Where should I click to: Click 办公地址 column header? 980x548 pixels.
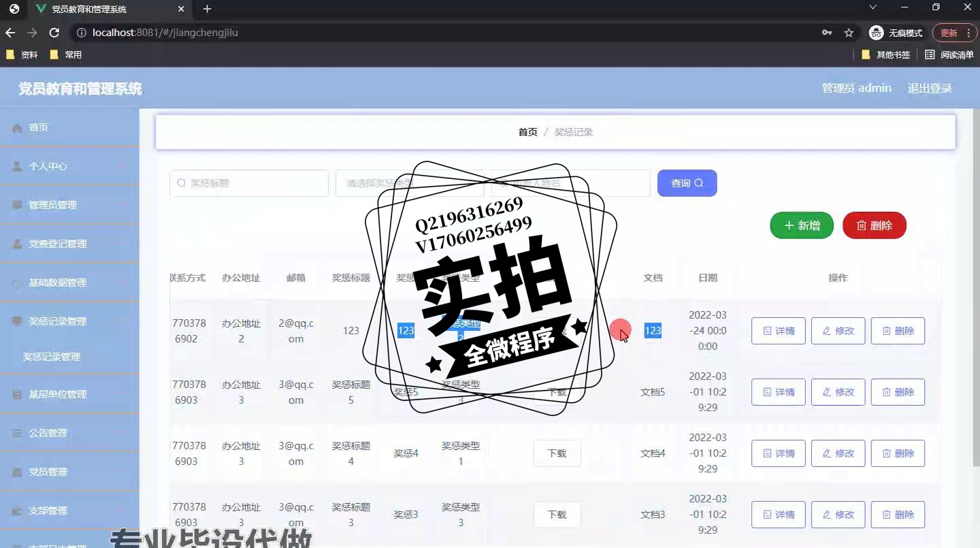(x=241, y=278)
